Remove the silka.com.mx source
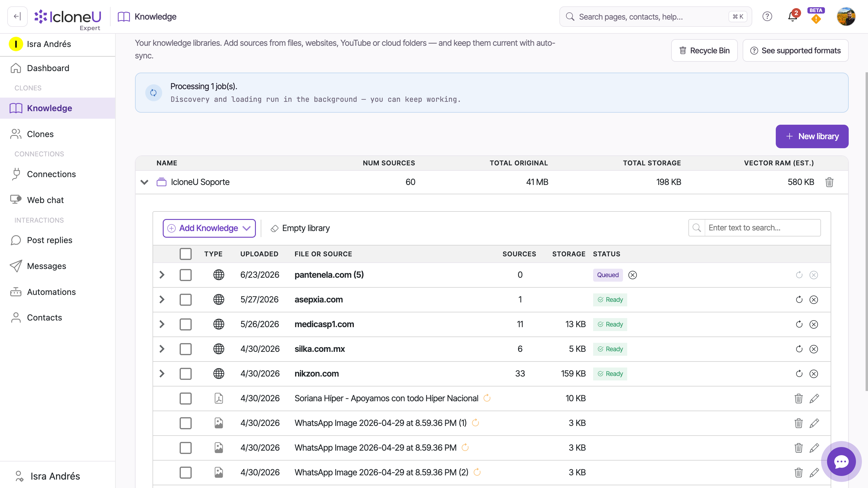Image resolution: width=868 pixels, height=488 pixels. pos(813,349)
